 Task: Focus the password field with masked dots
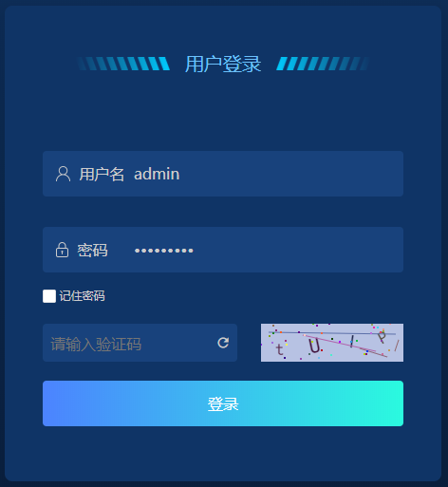coord(223,250)
